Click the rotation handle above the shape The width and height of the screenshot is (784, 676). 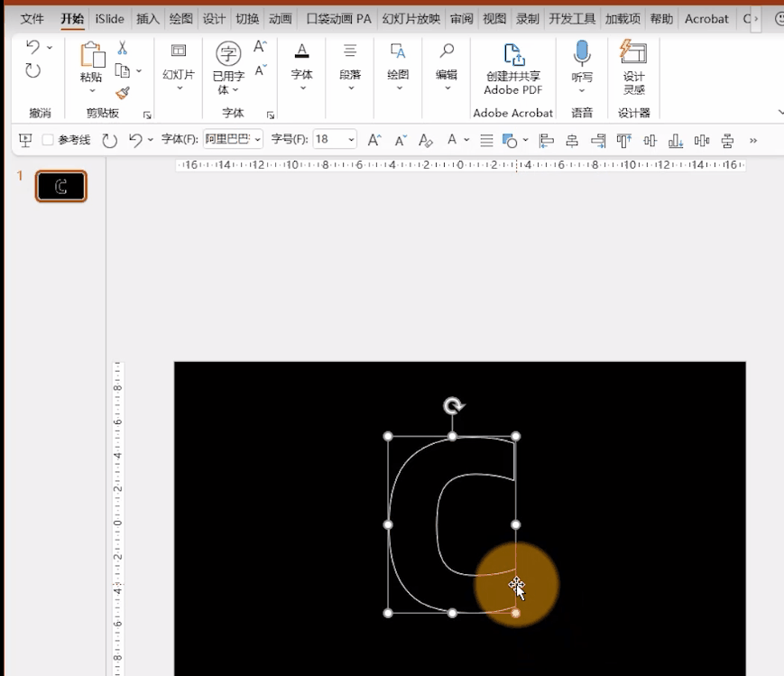[x=453, y=406]
